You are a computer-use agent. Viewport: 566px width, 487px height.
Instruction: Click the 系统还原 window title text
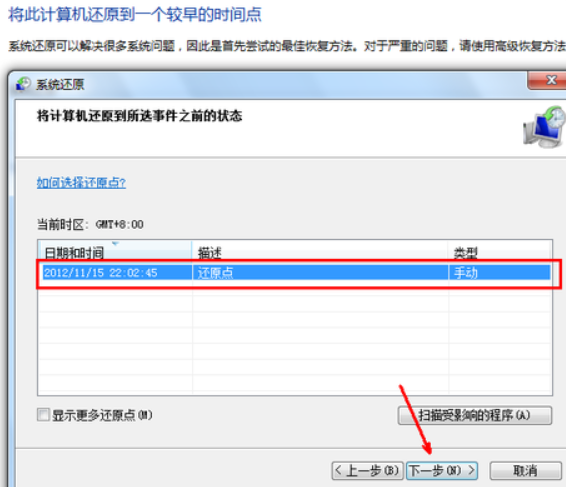(x=60, y=84)
